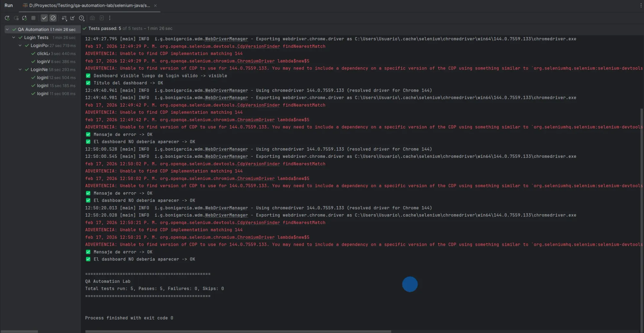Select the sort by duration icon
The height and width of the screenshot is (333, 644).
click(x=64, y=18)
